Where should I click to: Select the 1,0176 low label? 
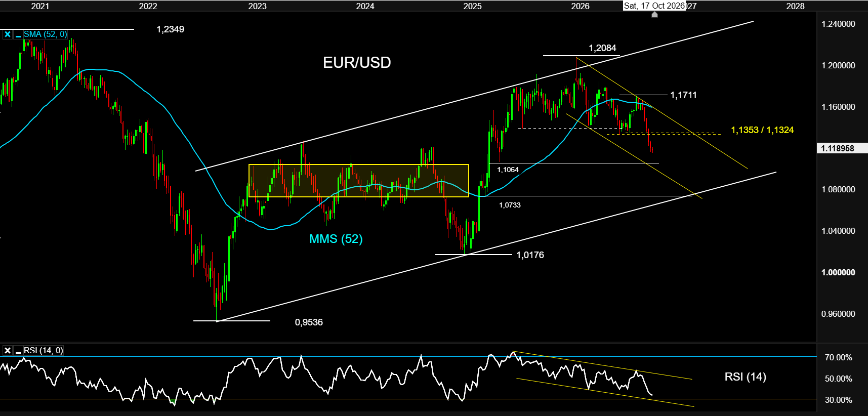click(530, 255)
